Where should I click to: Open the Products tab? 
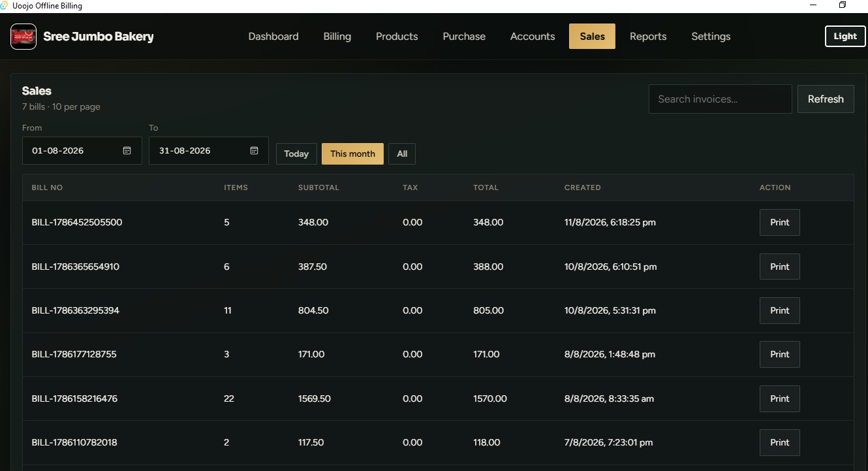397,37
